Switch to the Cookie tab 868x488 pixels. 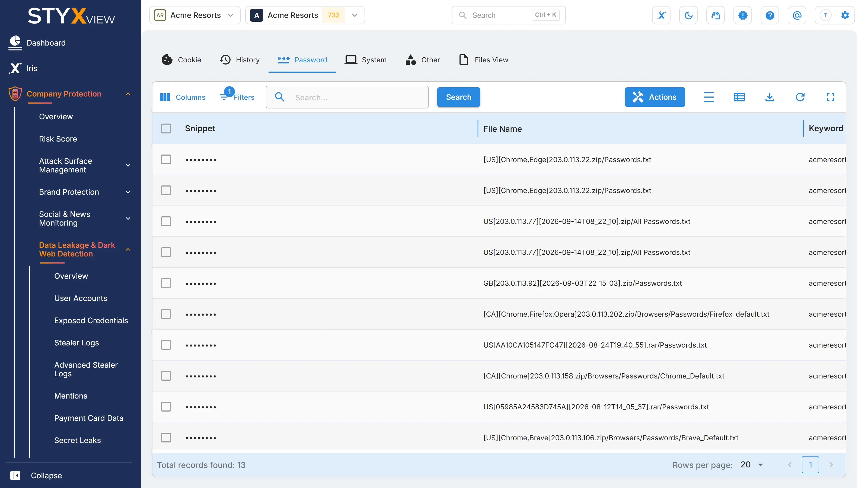181,60
